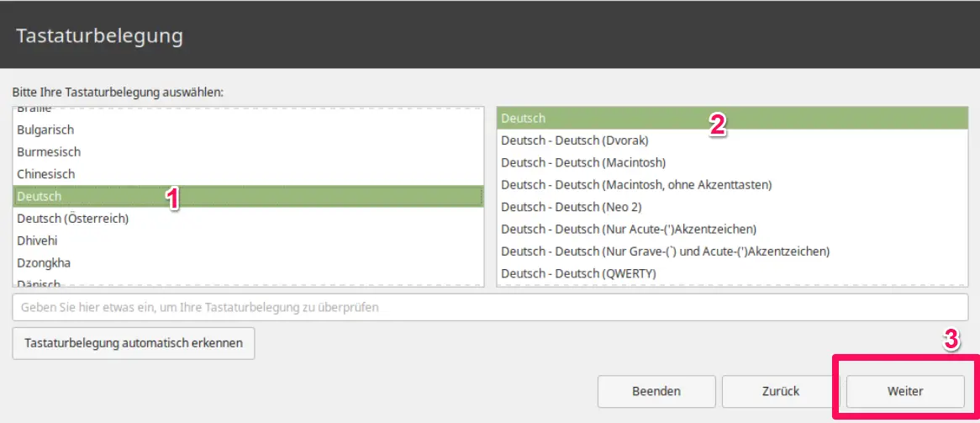Choose Deutsch (Nur Acute-(')Akzentzeichen) variant
The image size is (980, 423).
click(629, 229)
